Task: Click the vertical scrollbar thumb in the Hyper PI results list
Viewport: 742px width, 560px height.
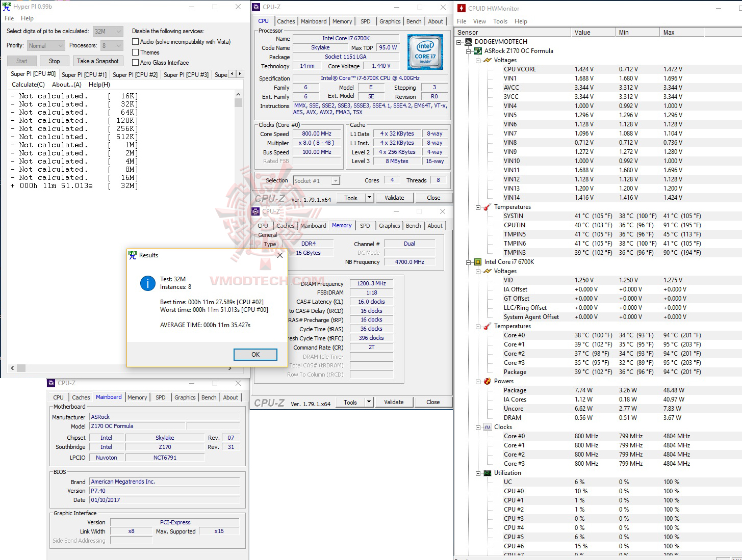Action: (238, 102)
